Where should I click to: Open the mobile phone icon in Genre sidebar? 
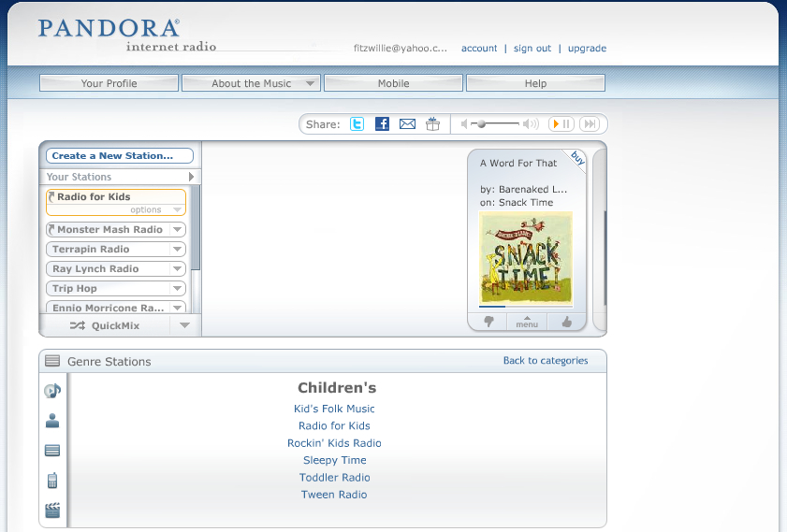[52, 481]
